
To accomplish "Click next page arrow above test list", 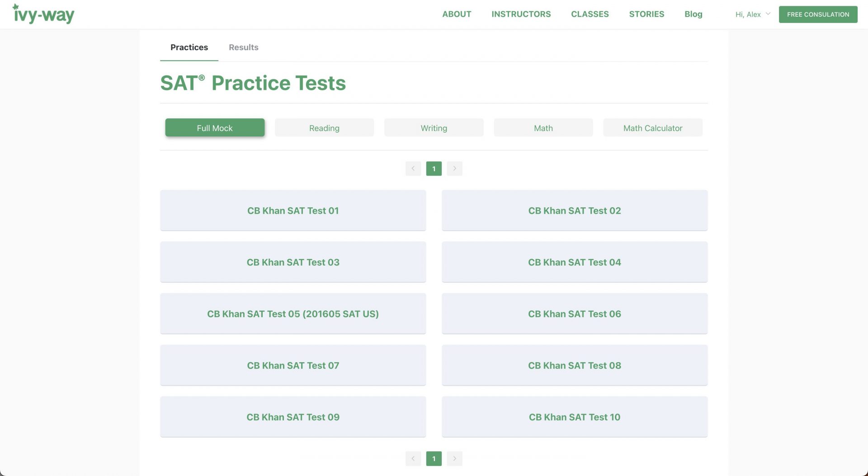I will pyautogui.click(x=454, y=168).
